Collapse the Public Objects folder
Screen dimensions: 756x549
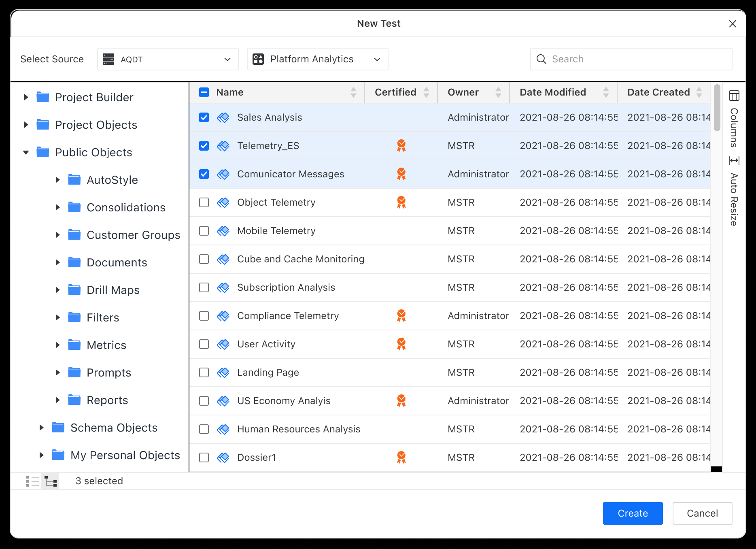click(26, 153)
